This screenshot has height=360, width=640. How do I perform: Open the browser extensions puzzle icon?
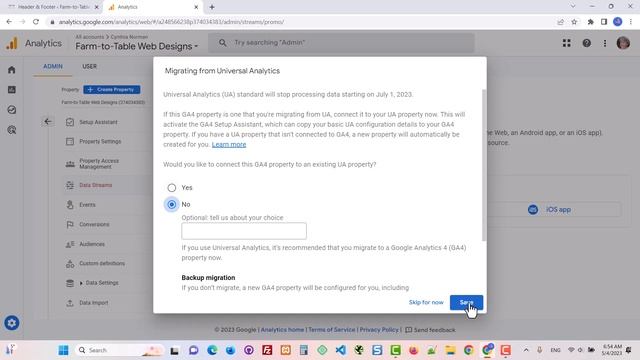click(x=591, y=22)
